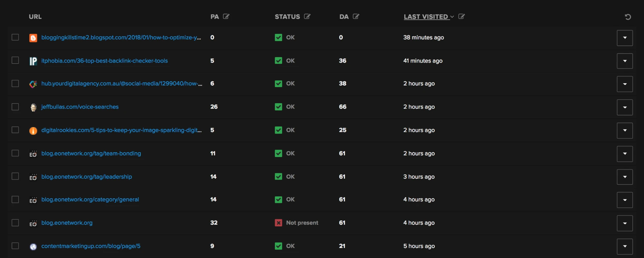Open jeffbullas.com/voice-searches link

click(x=80, y=107)
